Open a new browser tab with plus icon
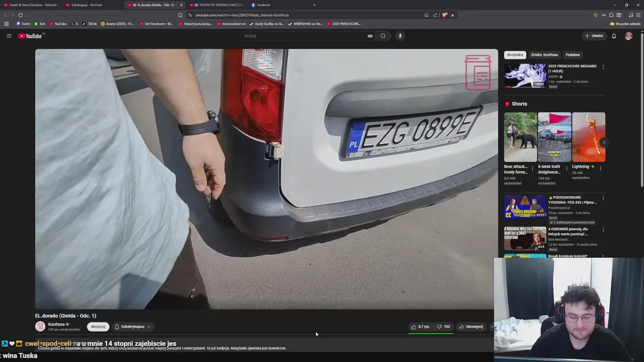 (314, 5)
